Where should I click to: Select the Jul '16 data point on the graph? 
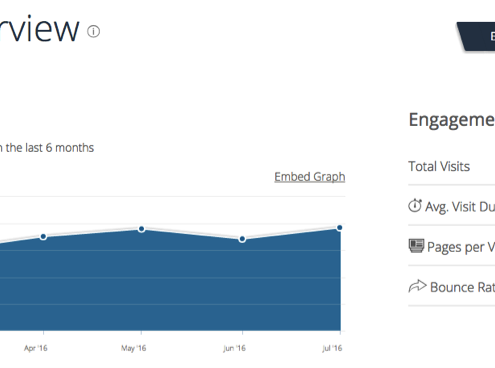coord(340,228)
